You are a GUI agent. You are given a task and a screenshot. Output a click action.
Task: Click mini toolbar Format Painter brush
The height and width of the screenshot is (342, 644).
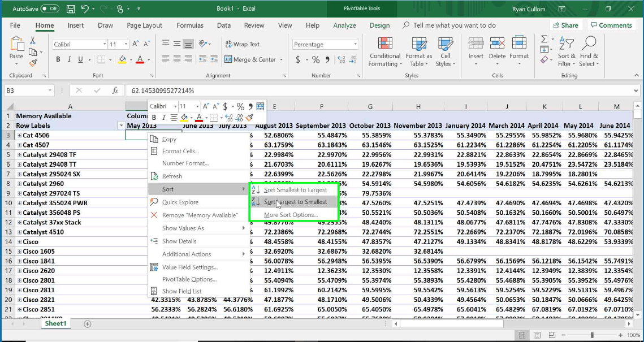tap(249, 118)
